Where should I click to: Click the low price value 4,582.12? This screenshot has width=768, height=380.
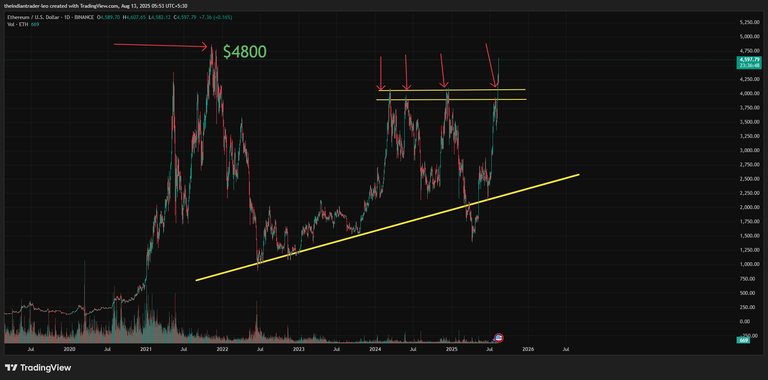coord(162,17)
